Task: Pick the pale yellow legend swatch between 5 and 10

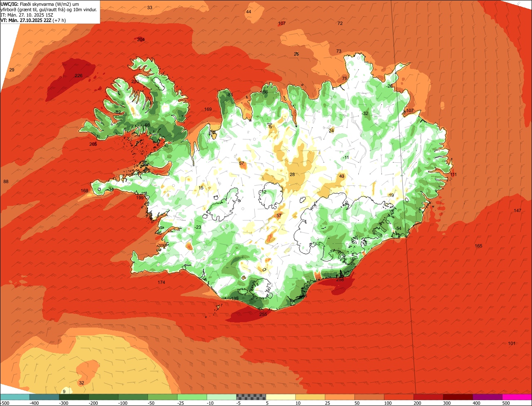Action: click(x=281, y=396)
